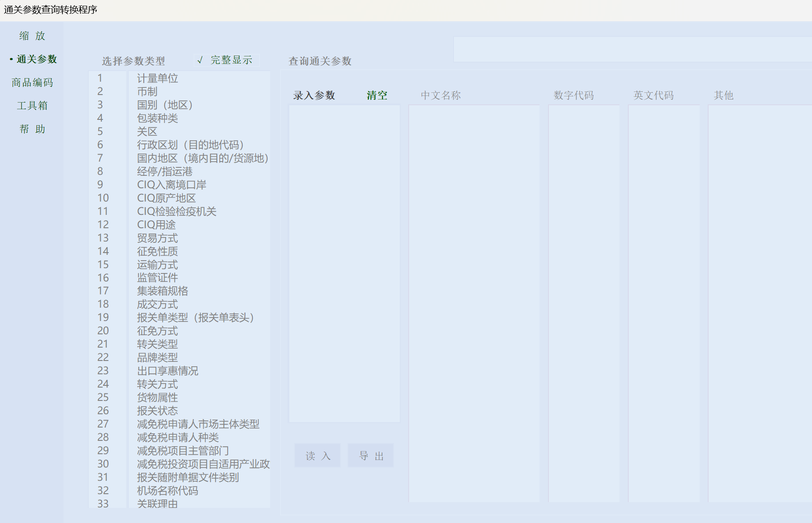Screen dimensions: 812x523
Task: Open the 帮助 menu
Action: point(32,129)
